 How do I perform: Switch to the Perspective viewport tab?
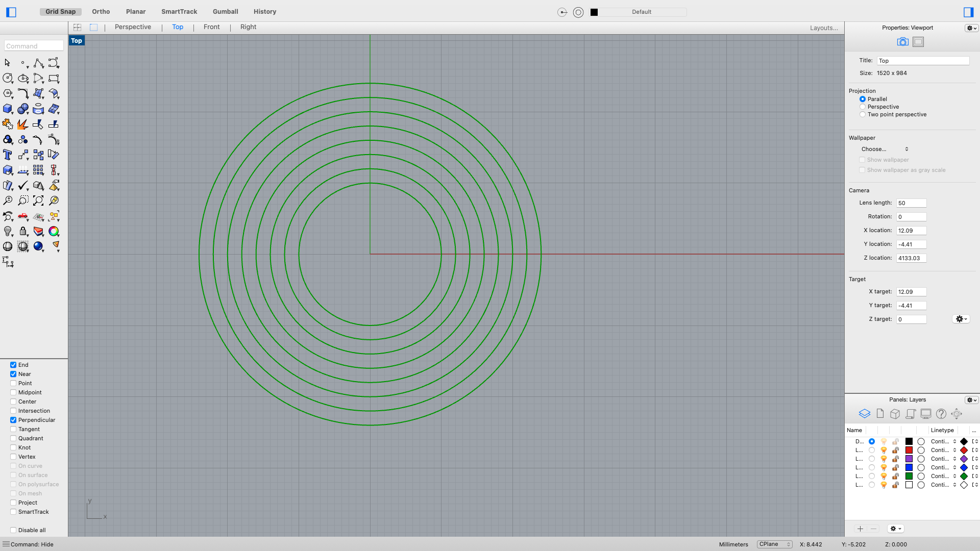click(x=133, y=27)
